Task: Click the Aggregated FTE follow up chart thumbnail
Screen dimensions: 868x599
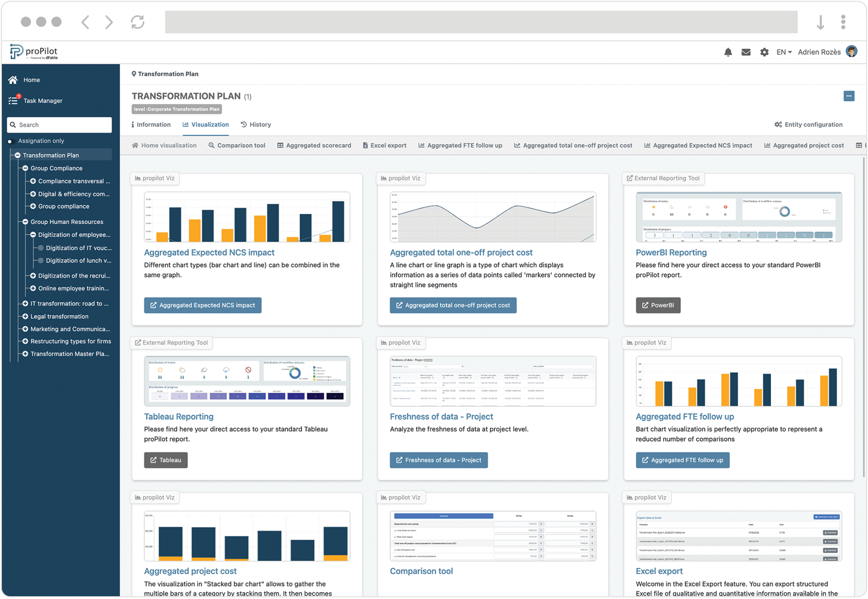Action: 738,381
